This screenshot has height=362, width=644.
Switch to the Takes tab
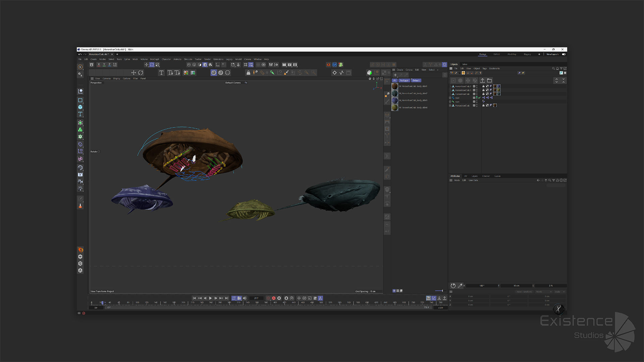click(465, 64)
